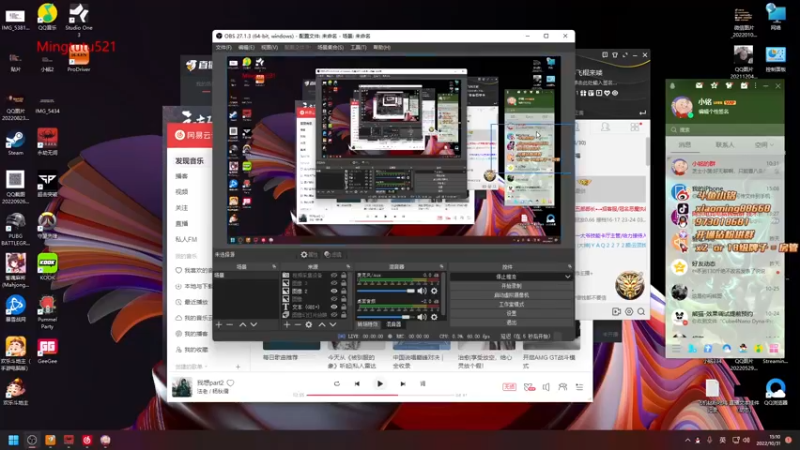Open the 停止推流 dropdown arrow
This screenshot has width=800, height=450.
pos(567,277)
